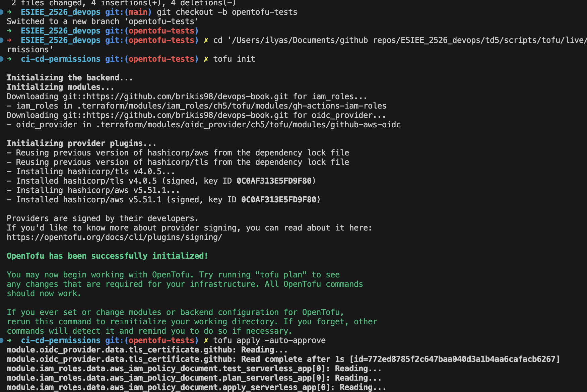Click the green arrow on the empty prompt line
Viewport: 587px width, 392px height.
9,31
